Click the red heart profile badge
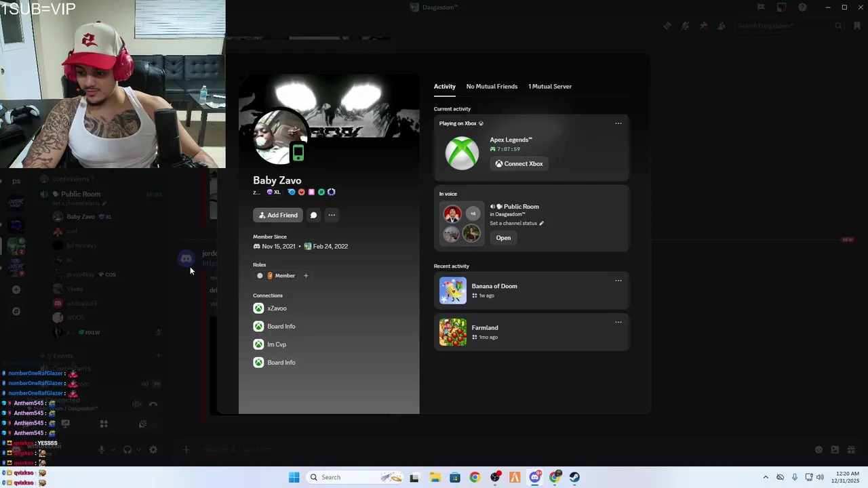868x488 pixels. [x=302, y=192]
